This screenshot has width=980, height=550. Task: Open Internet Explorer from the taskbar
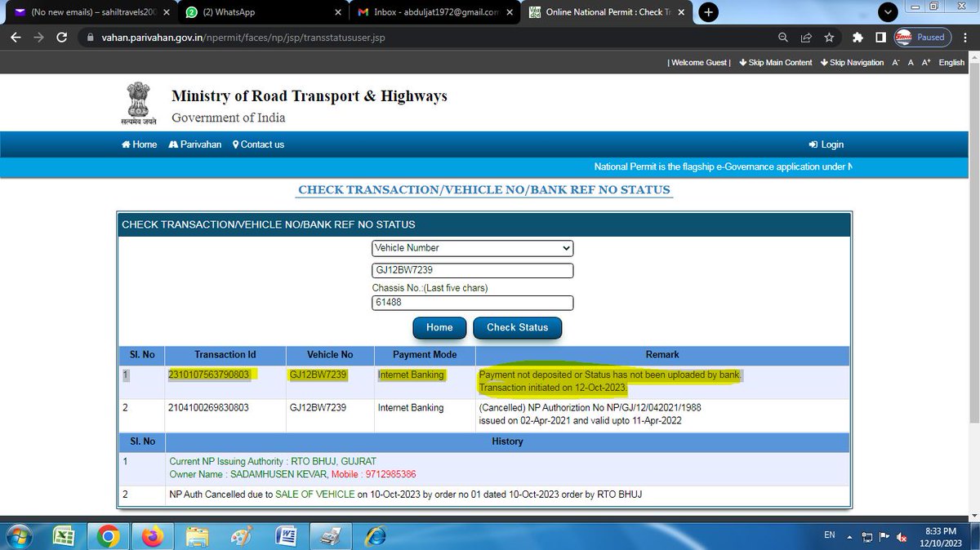(x=376, y=536)
